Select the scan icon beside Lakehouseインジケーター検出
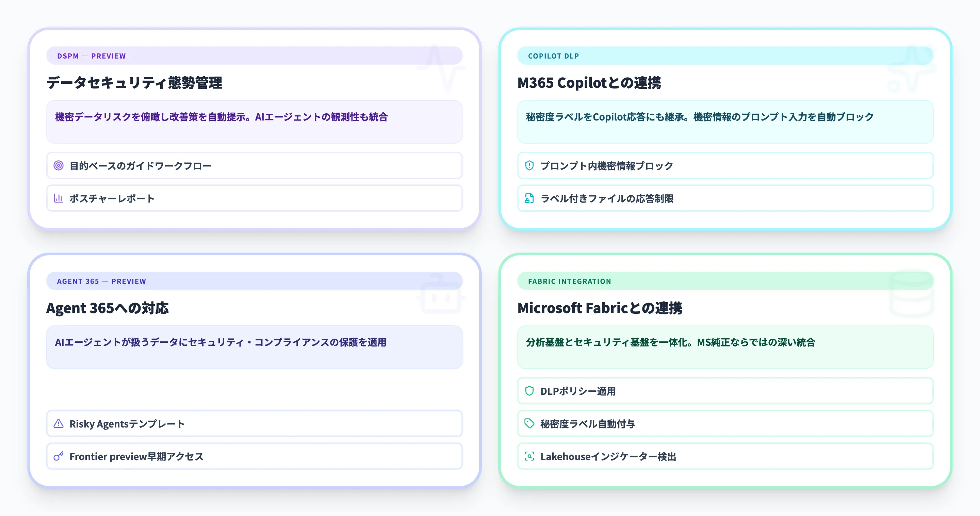 coord(529,456)
